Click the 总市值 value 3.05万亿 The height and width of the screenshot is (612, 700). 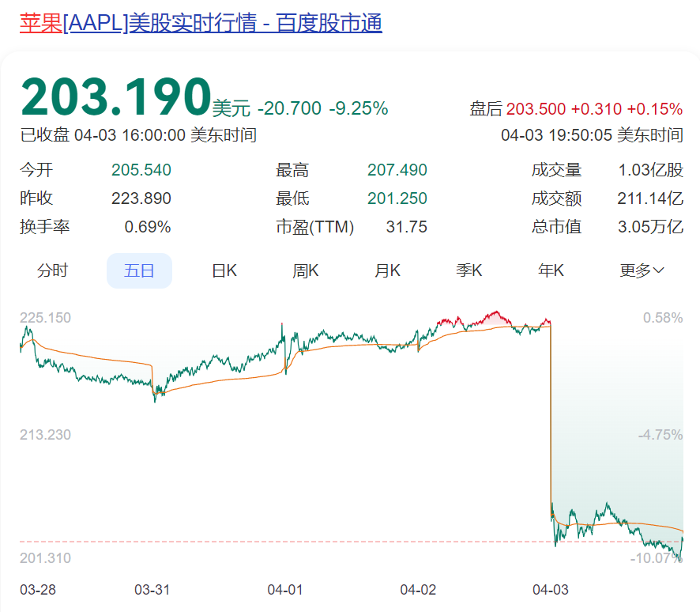tap(650, 227)
